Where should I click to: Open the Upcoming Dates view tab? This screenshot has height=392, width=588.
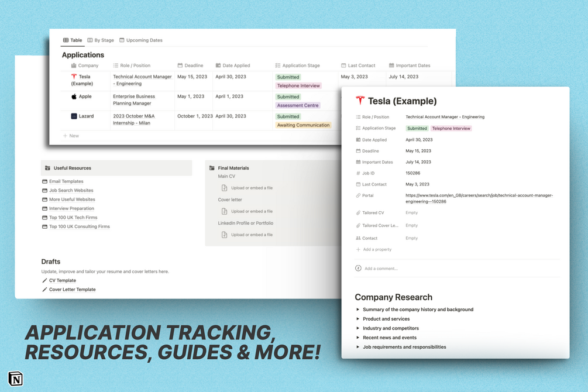pos(140,40)
